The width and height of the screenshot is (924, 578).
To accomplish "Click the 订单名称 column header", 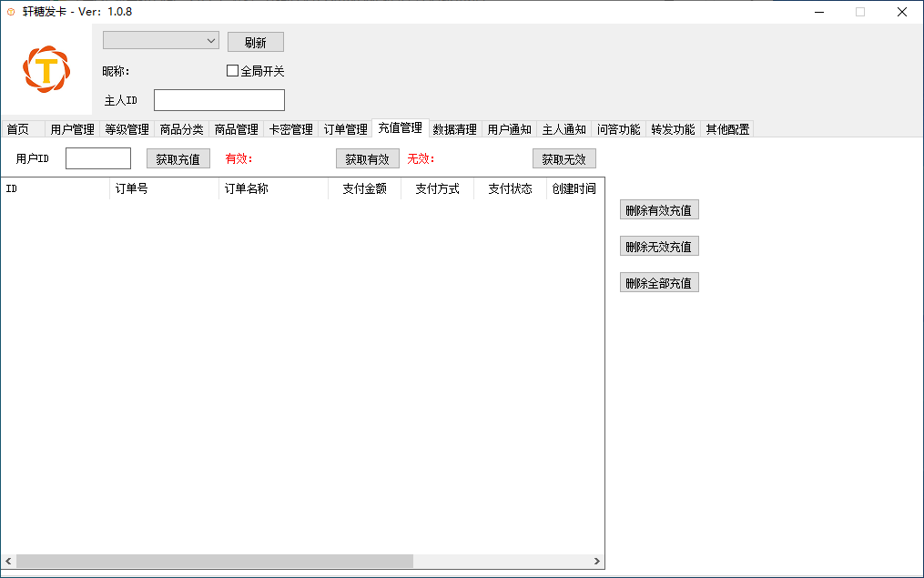I will (x=273, y=188).
